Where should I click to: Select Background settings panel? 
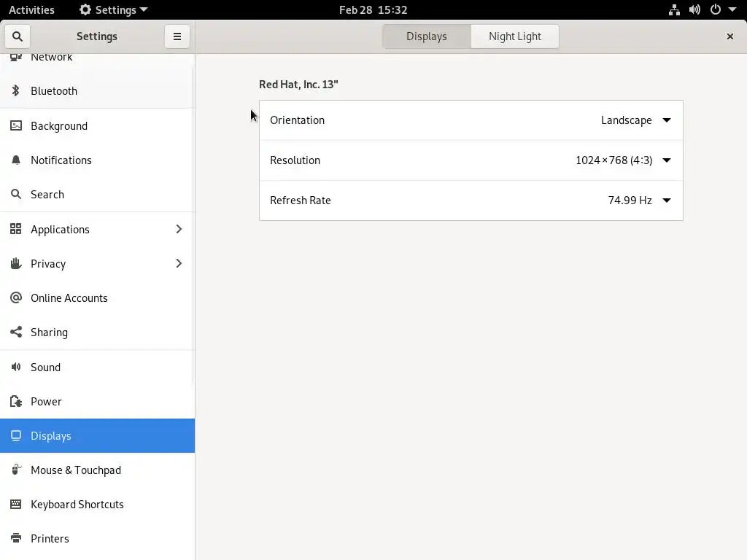97,125
